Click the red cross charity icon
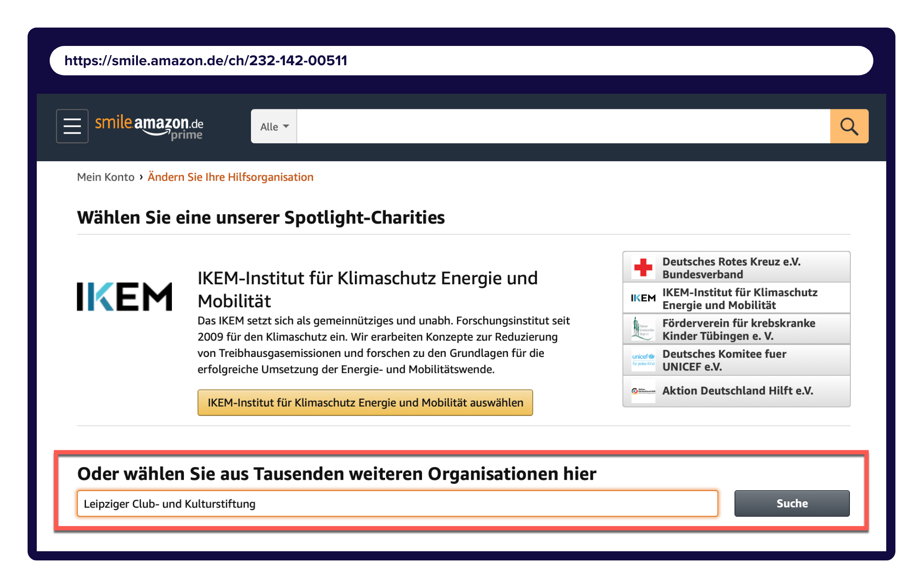The width and height of the screenshot is (923, 588). [x=643, y=267]
